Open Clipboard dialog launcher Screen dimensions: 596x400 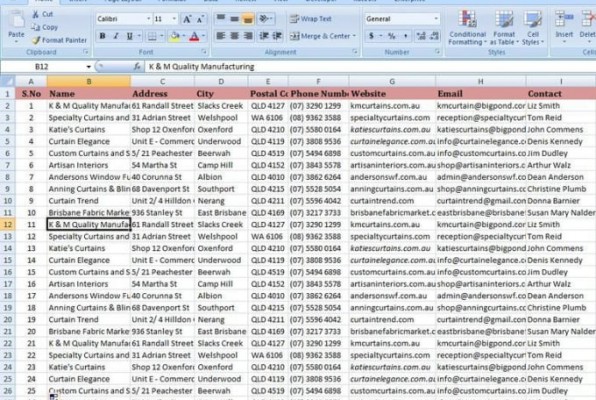[x=86, y=52]
